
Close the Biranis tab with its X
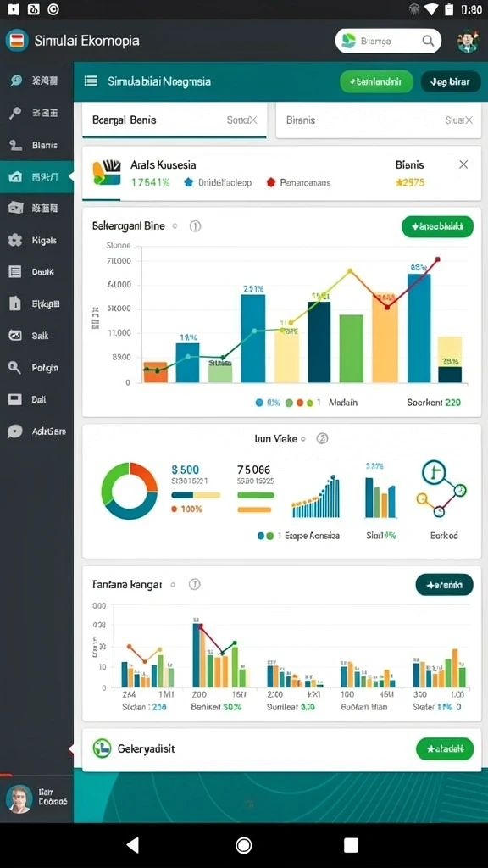[x=468, y=120]
